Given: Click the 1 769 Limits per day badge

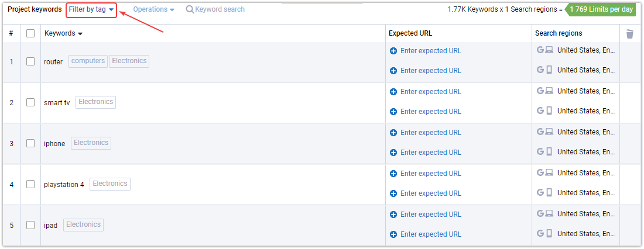Looking at the screenshot, I should coord(601,9).
